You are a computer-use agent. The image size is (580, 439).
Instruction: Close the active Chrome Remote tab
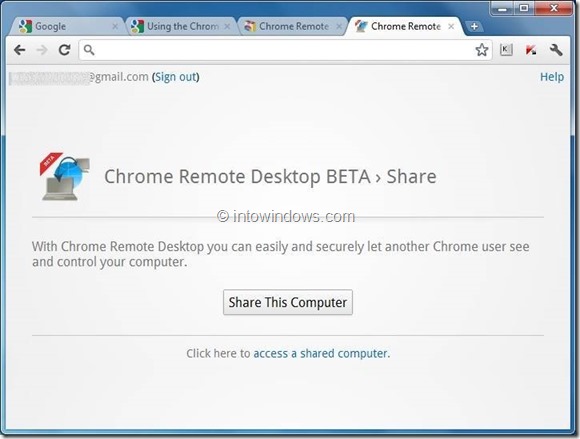(451, 27)
